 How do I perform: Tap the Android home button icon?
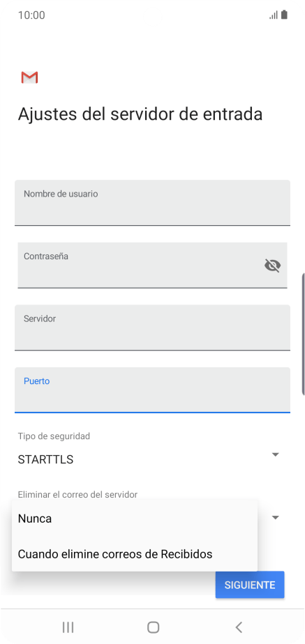click(153, 627)
